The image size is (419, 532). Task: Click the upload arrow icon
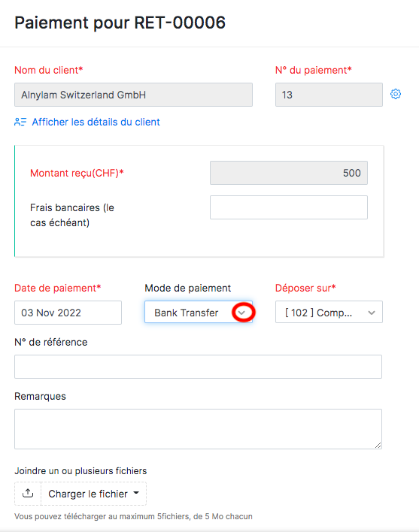point(28,494)
